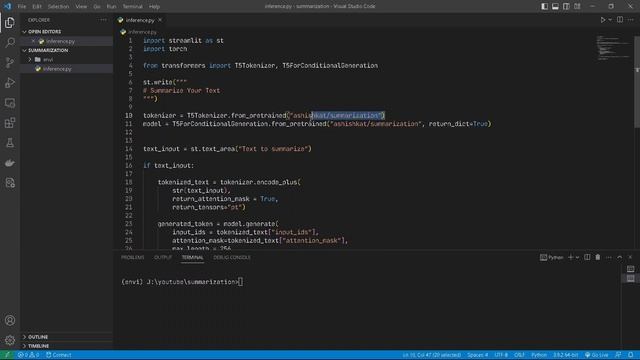Create a new terminal with plus button
Viewport: 640px width, 360px height.
click(571, 257)
